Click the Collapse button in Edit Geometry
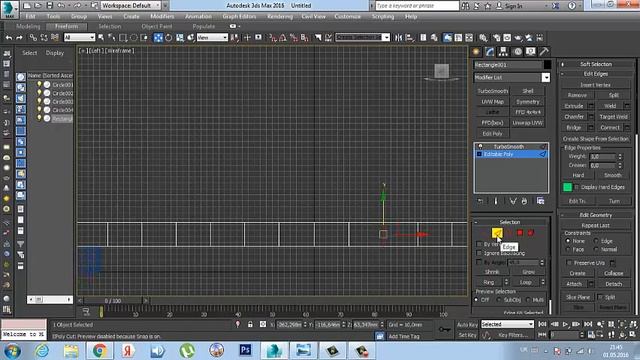640x360 pixels. [x=613, y=273]
